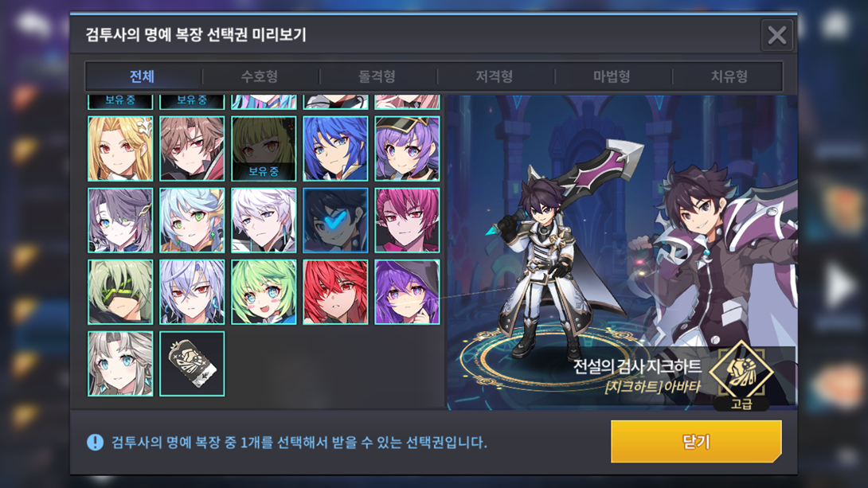Select the purple-haired girl with black hat
868x488 pixels.
pyautogui.click(x=407, y=148)
